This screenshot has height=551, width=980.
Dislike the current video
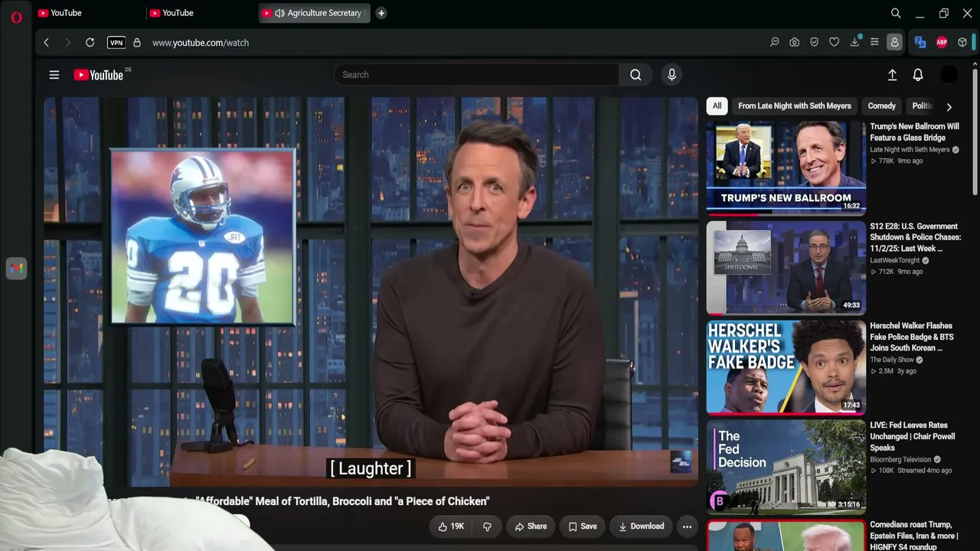click(x=487, y=527)
